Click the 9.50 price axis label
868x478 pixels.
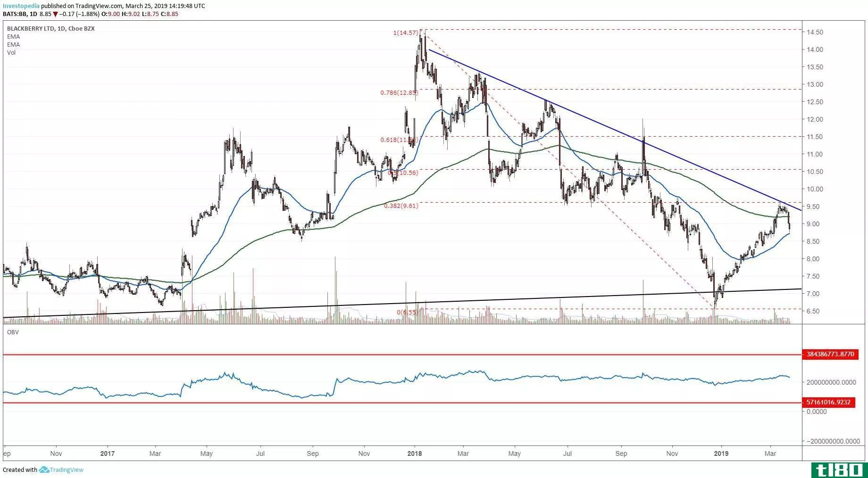click(x=815, y=206)
